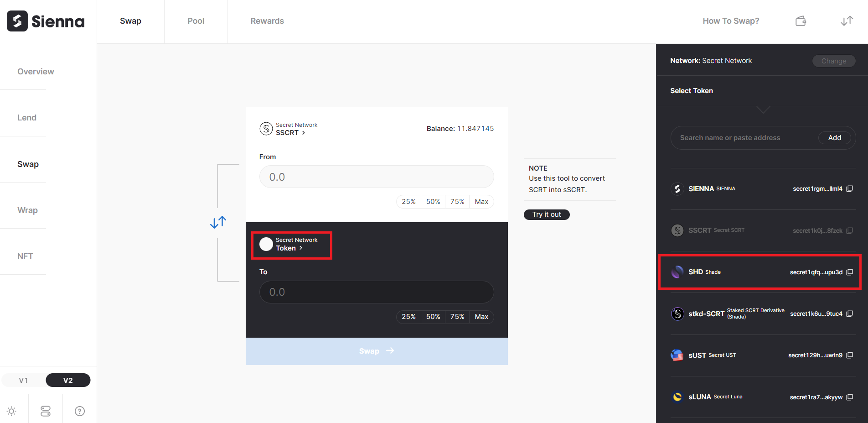Click the stkd-SCRT token logo
Screen dimensions: 868x423
click(677, 313)
